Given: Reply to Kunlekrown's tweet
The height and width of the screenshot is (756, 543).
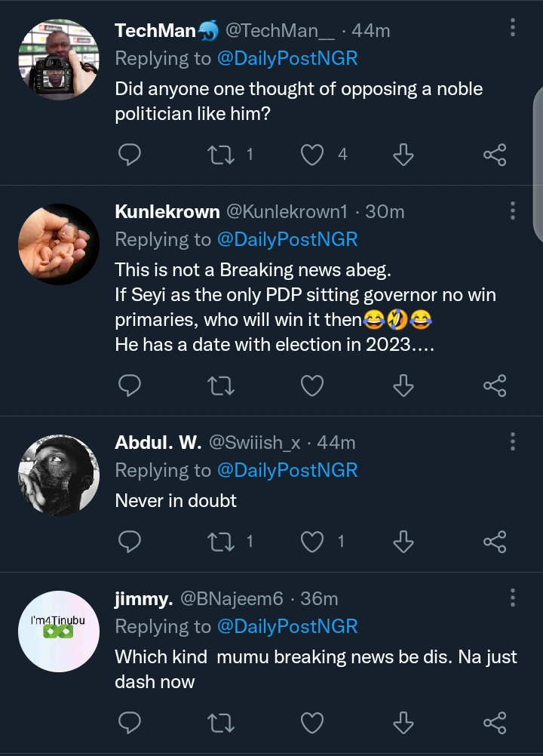Looking at the screenshot, I should (130, 386).
